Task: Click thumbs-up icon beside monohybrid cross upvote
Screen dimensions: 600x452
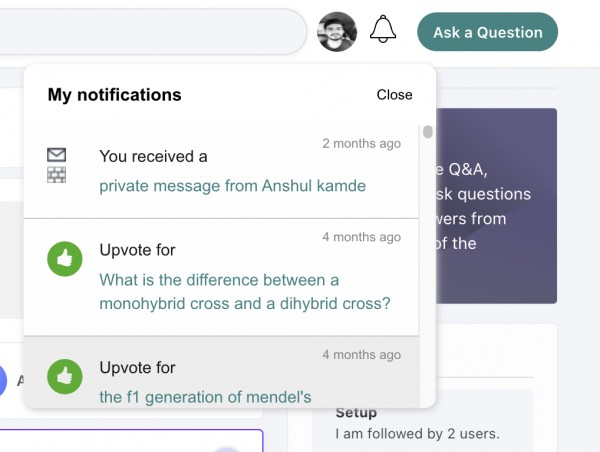Action: [x=65, y=260]
